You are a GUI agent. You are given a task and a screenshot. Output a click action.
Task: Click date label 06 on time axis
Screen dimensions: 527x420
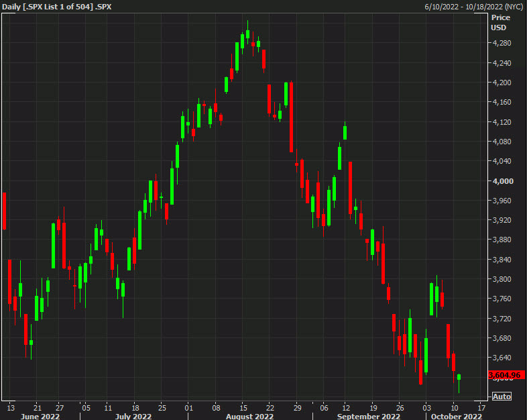324,408
